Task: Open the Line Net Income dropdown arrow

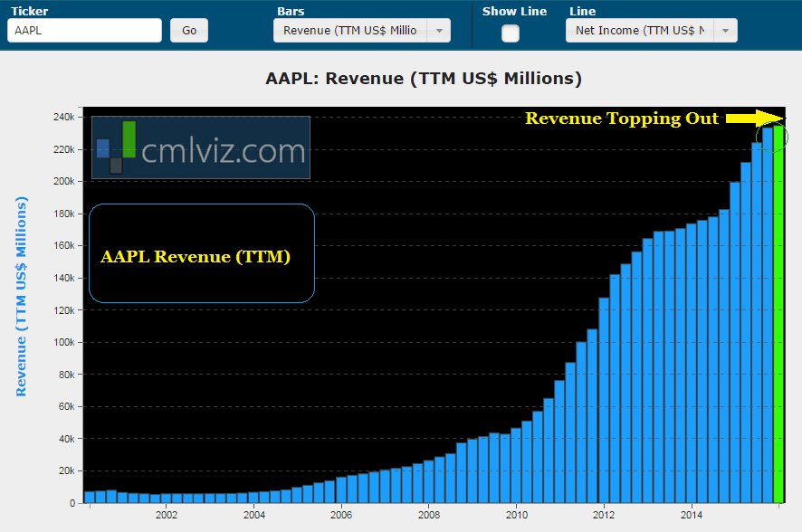Action: 725,31
